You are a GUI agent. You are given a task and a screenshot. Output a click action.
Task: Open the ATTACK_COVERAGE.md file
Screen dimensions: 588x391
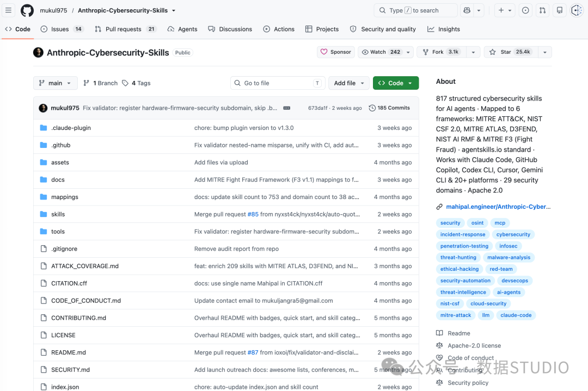[x=85, y=266]
